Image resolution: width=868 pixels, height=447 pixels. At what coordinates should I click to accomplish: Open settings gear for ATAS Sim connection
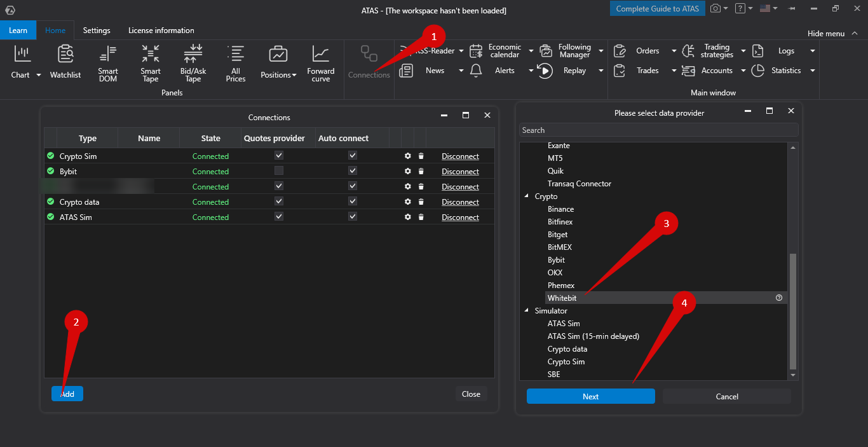[408, 217]
